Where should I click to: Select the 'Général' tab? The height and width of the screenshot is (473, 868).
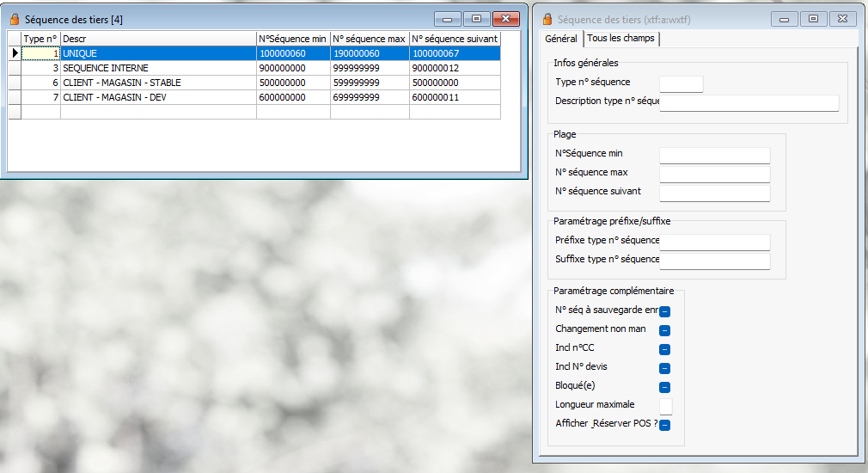(x=561, y=39)
